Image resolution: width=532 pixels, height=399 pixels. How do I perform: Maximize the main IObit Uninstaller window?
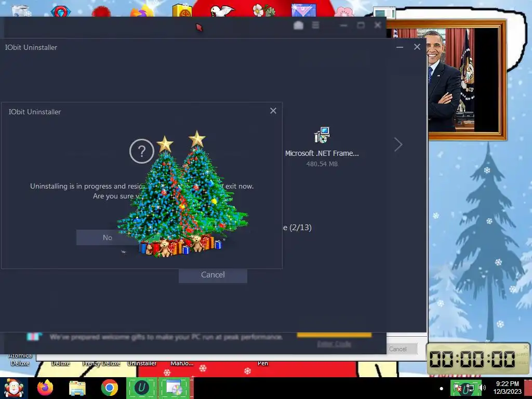361,25
